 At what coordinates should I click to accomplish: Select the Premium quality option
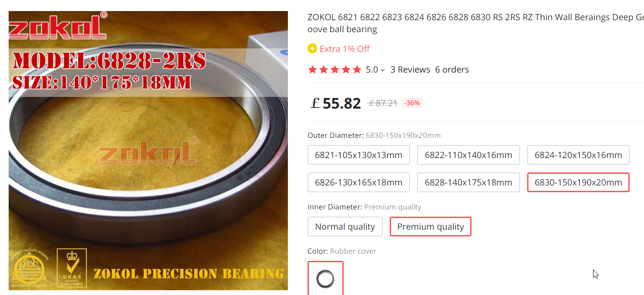point(431,227)
